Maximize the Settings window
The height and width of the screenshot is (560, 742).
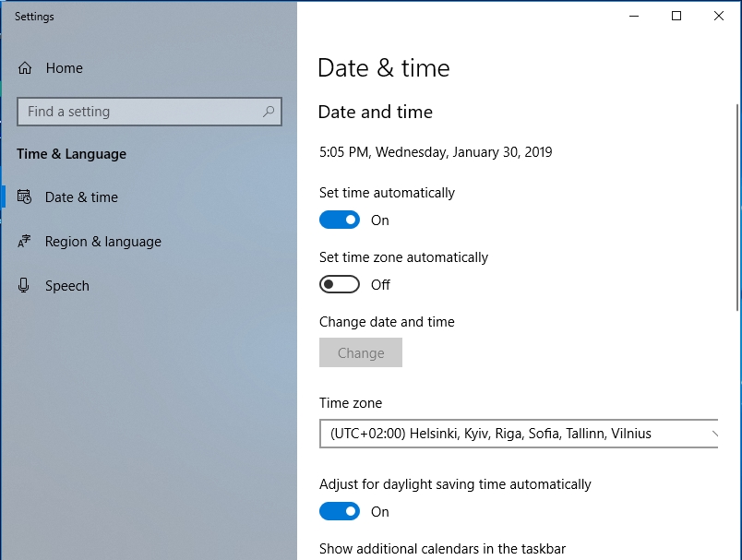pos(676,16)
